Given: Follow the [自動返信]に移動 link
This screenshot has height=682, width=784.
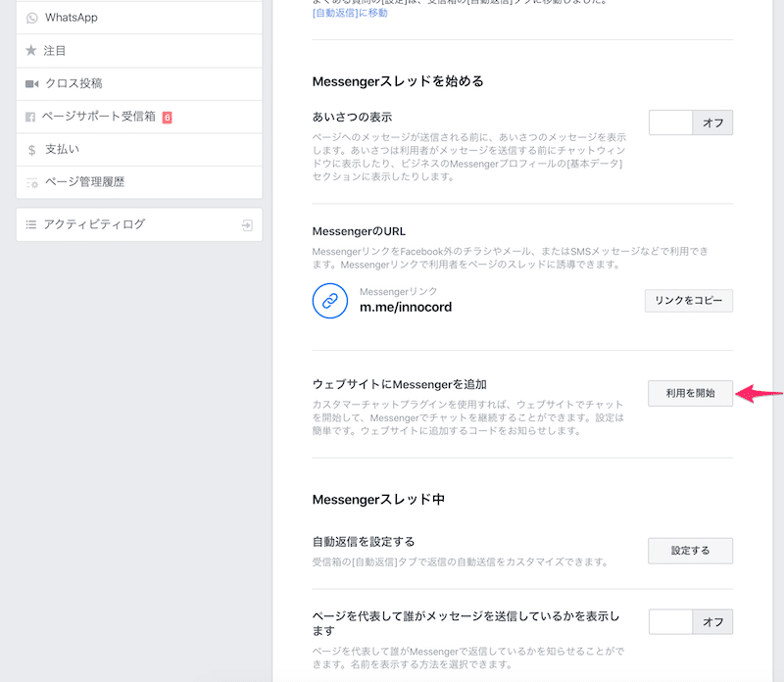Looking at the screenshot, I should (350, 13).
